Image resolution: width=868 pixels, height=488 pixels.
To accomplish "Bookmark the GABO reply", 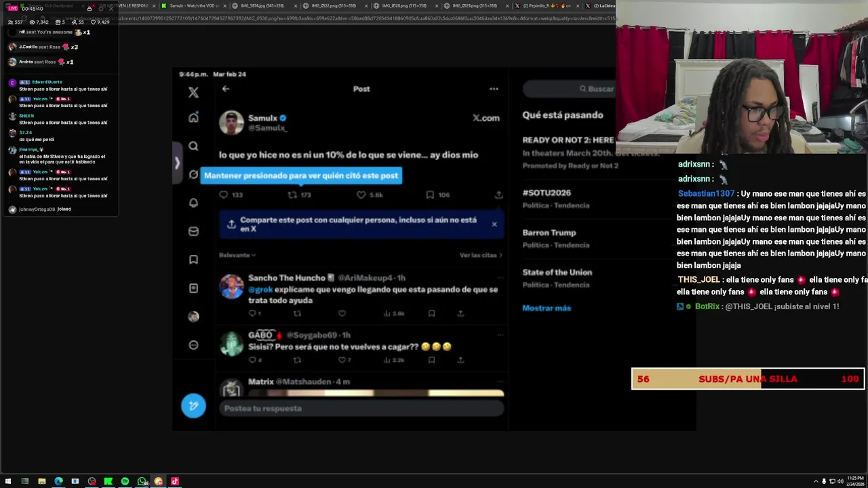I will click(431, 361).
